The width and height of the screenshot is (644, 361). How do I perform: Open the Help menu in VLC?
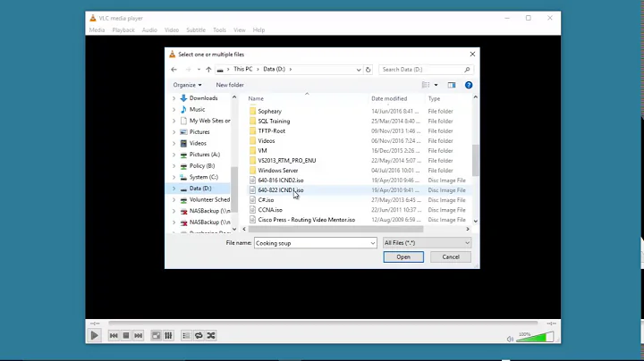coord(258,30)
